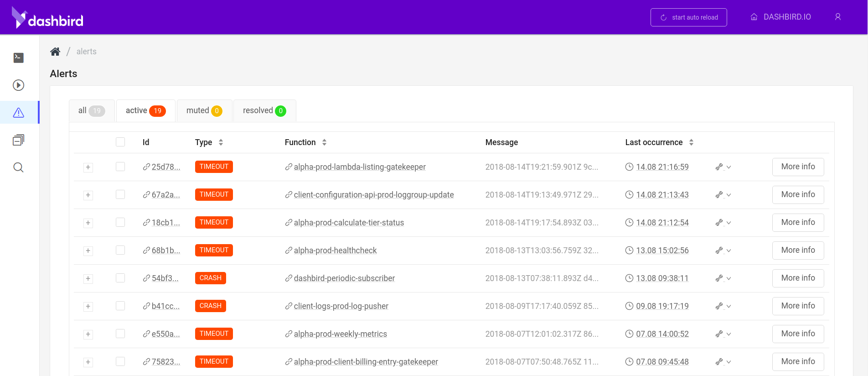
Task: Click the user profile icon
Action: [837, 17]
